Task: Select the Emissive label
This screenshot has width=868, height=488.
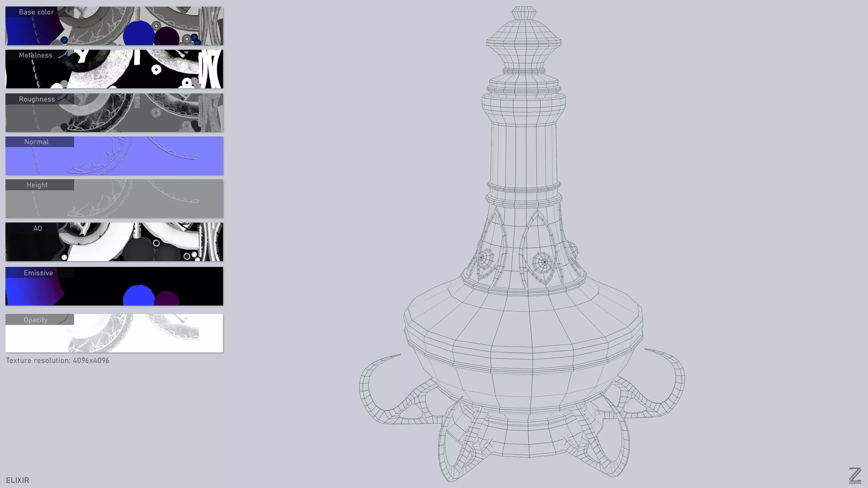Action: pyautogui.click(x=38, y=273)
